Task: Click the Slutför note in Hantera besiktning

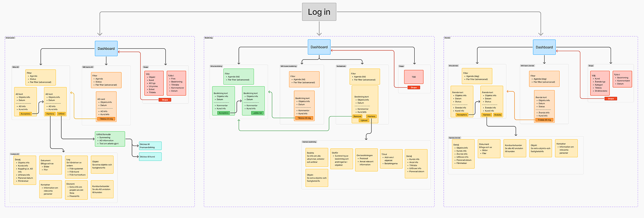Action: 341,159
